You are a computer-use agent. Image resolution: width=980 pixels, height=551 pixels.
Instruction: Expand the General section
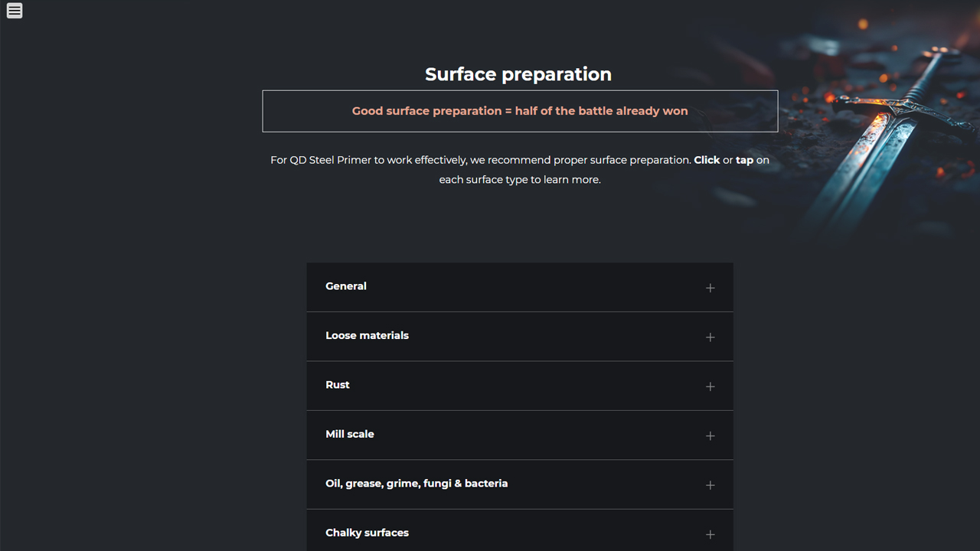point(346,286)
